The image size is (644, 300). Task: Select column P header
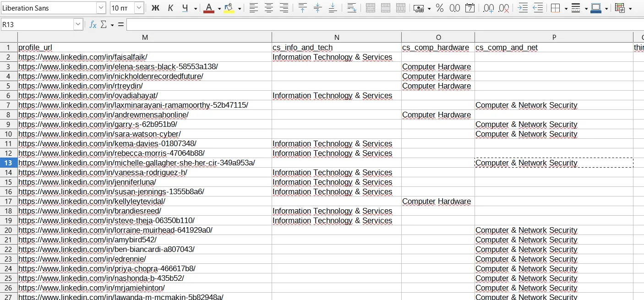pos(554,37)
